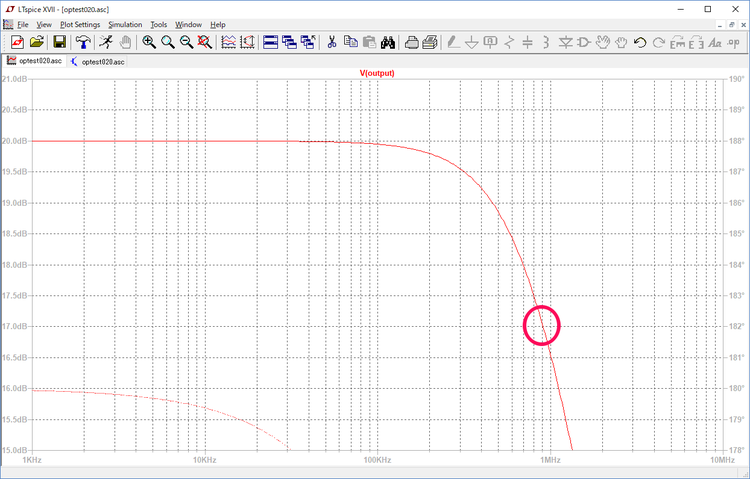Open the View menu
This screenshot has height=479, width=750.
(x=45, y=24)
